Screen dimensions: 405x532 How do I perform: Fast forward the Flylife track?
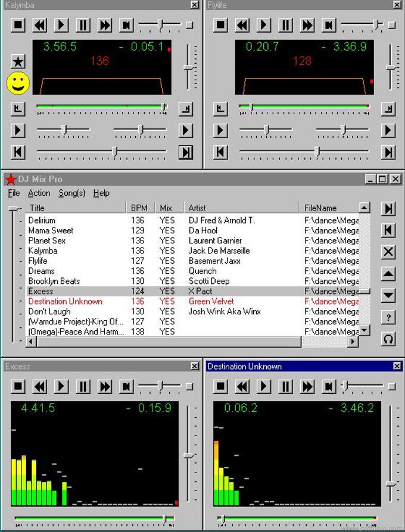[x=307, y=25]
